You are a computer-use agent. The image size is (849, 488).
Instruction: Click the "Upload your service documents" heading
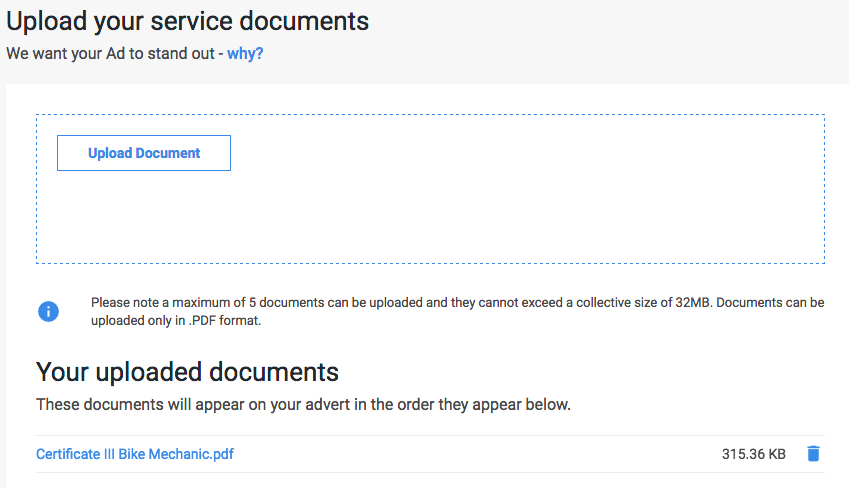pyautogui.click(x=187, y=22)
